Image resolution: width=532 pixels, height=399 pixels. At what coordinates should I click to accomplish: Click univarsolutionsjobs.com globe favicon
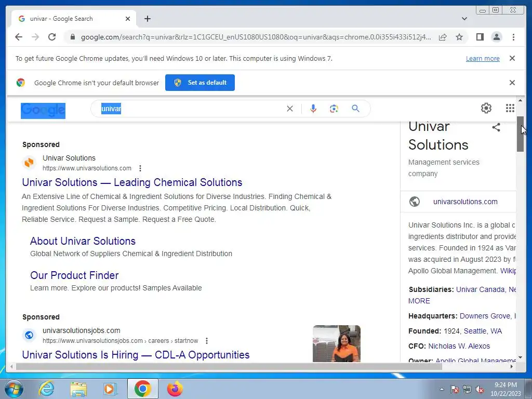click(29, 335)
